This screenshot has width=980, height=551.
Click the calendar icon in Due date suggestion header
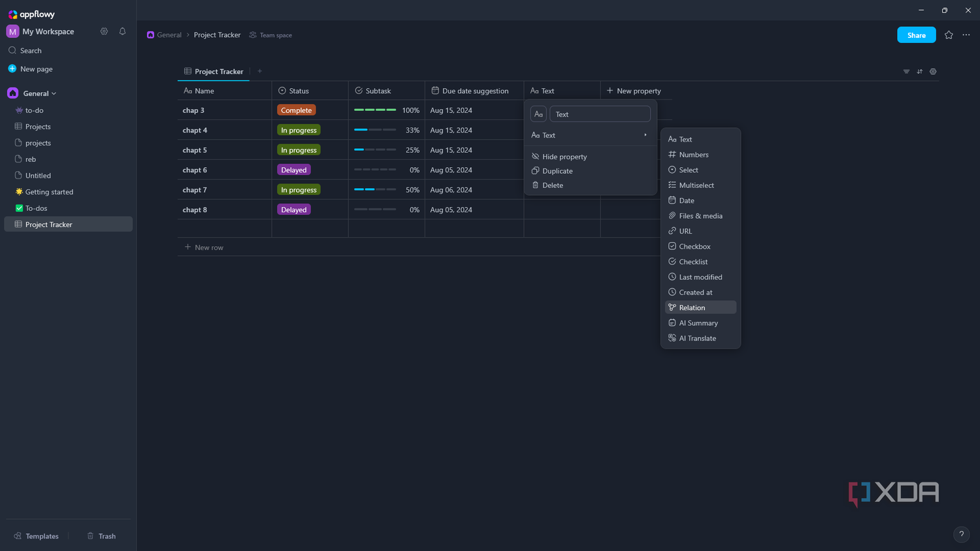click(x=435, y=91)
